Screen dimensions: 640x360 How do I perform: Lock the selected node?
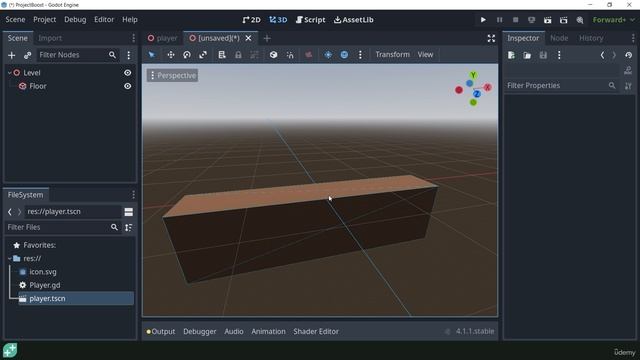[x=238, y=55]
